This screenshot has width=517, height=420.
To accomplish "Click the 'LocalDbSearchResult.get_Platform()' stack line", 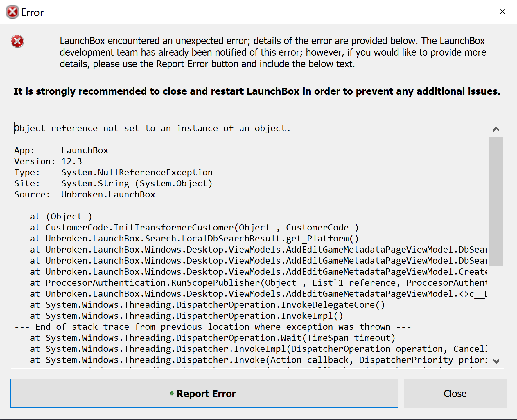I will point(195,239).
